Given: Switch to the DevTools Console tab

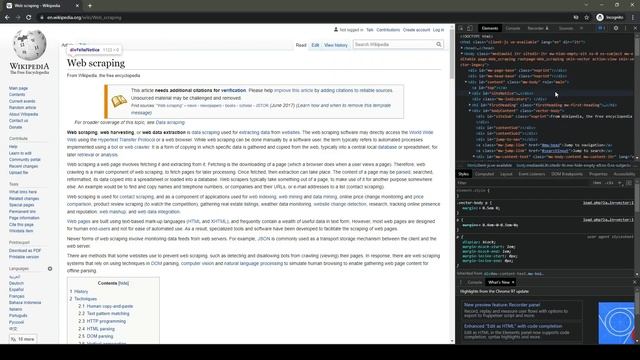Looking at the screenshot, I should 513,28.
